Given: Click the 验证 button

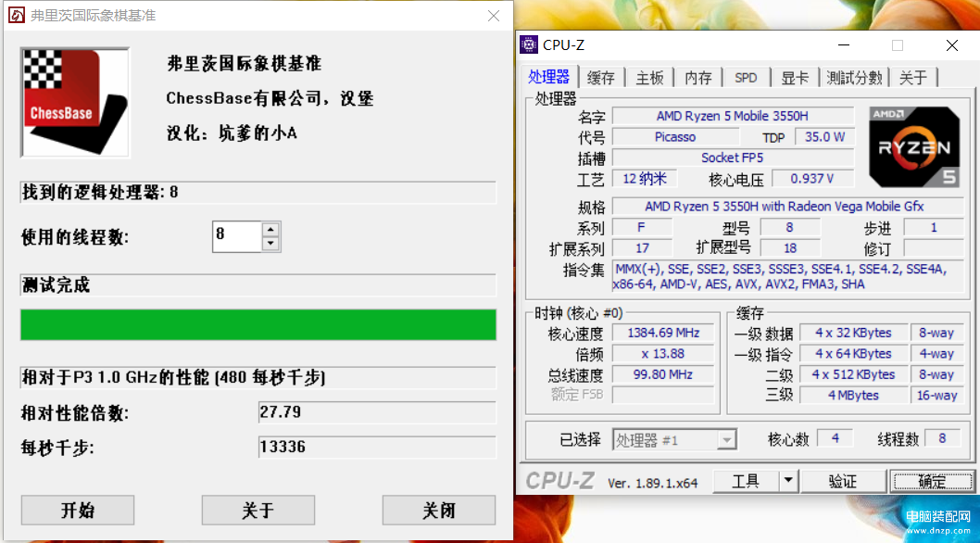Looking at the screenshot, I should tap(843, 481).
